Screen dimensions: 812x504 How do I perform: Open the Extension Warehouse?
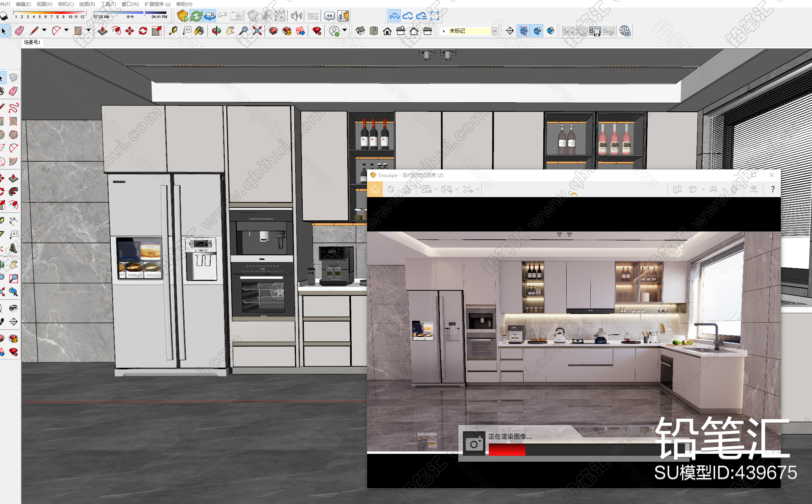click(287, 31)
